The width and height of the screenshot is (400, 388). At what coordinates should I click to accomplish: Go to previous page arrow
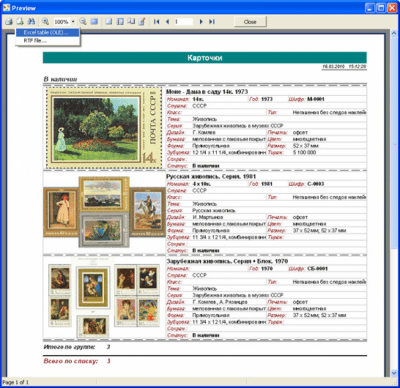[167, 22]
